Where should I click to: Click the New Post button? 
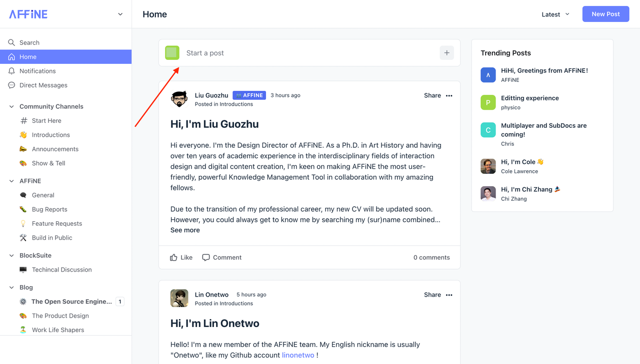point(605,14)
